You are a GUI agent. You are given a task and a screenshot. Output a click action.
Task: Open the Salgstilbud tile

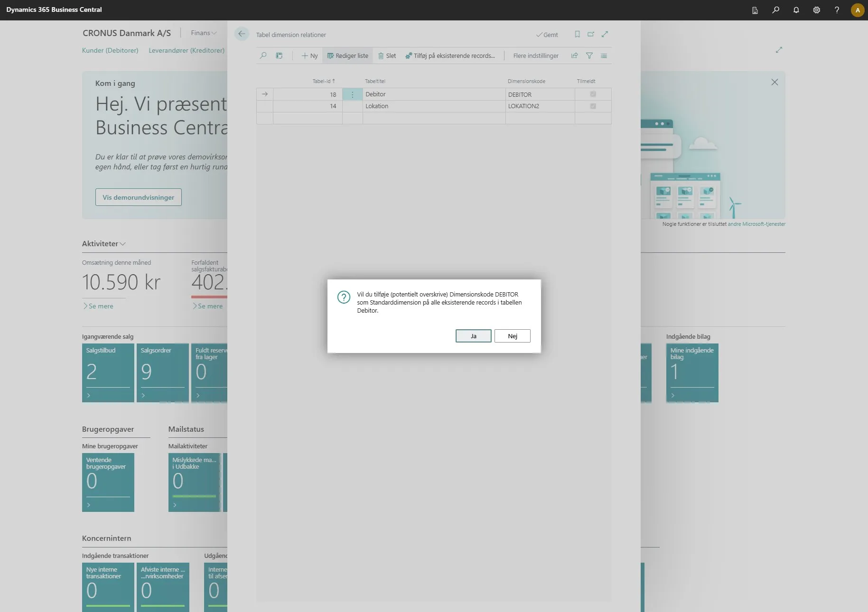coord(108,373)
